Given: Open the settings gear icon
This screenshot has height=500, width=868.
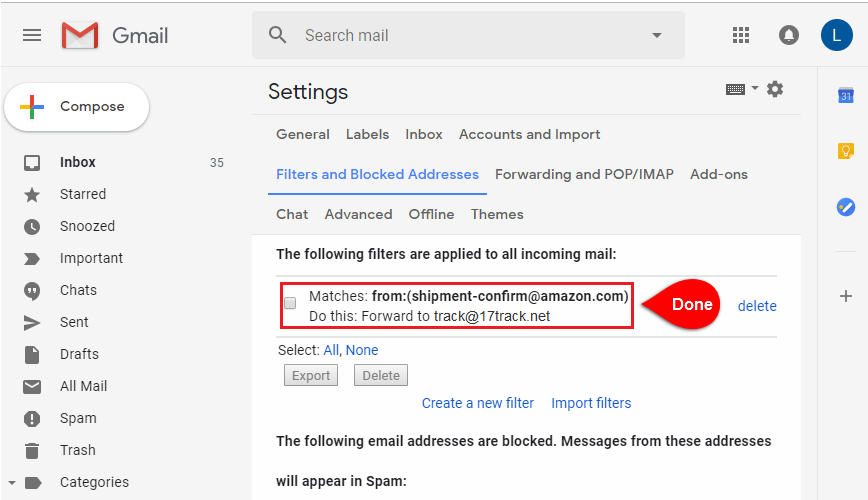Looking at the screenshot, I should pyautogui.click(x=775, y=89).
